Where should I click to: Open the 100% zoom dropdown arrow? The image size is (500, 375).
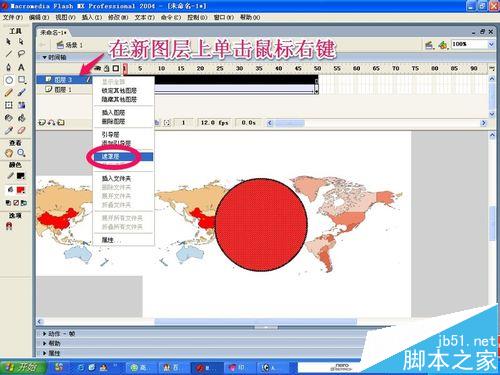(x=491, y=44)
